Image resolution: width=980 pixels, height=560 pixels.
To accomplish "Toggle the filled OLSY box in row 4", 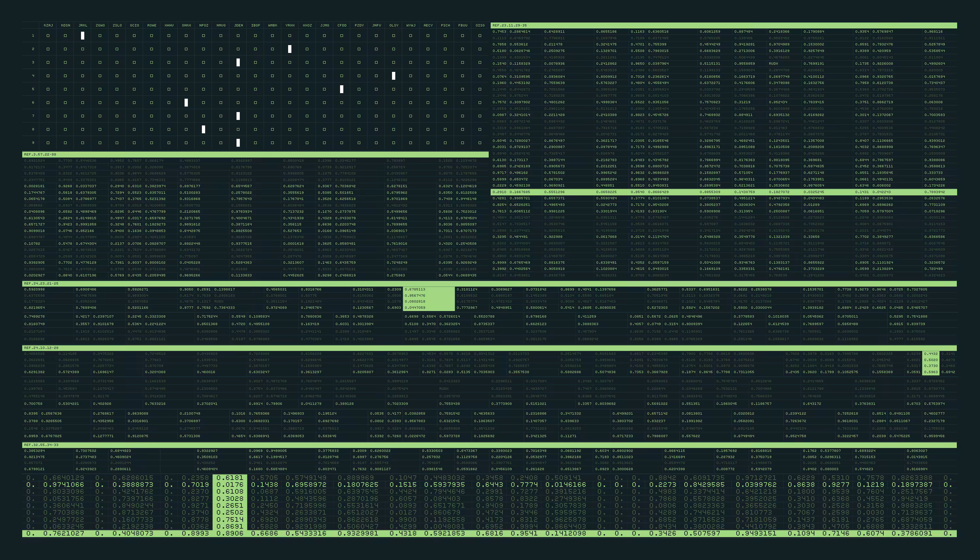I will click(393, 76).
